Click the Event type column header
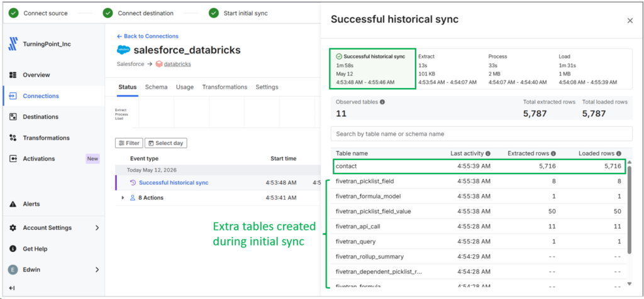This screenshot has height=299, width=644. tap(144, 159)
